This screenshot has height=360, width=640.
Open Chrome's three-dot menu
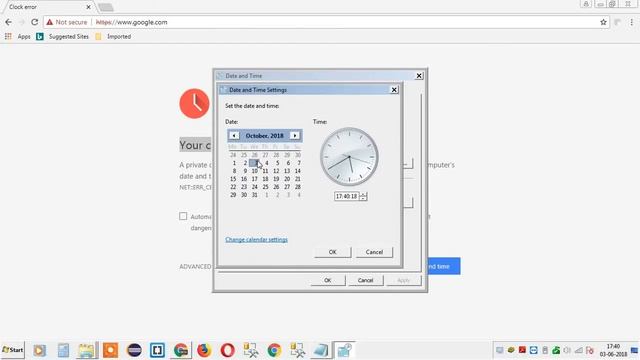pos(632,22)
